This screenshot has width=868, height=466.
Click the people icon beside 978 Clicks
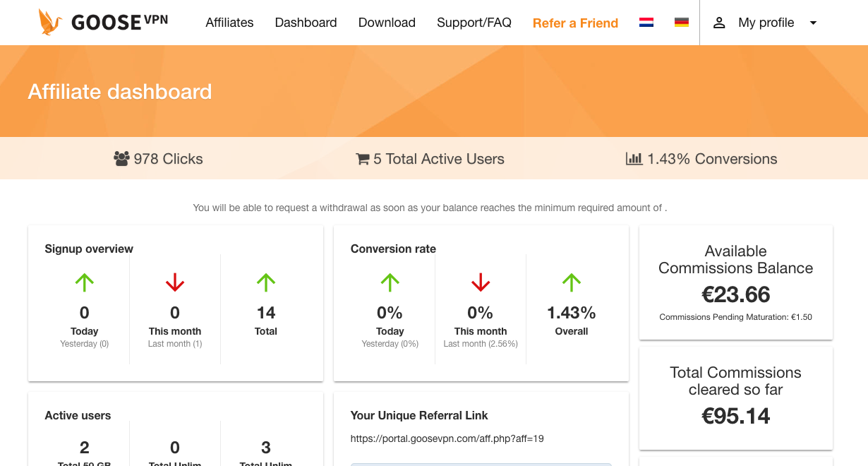point(121,159)
